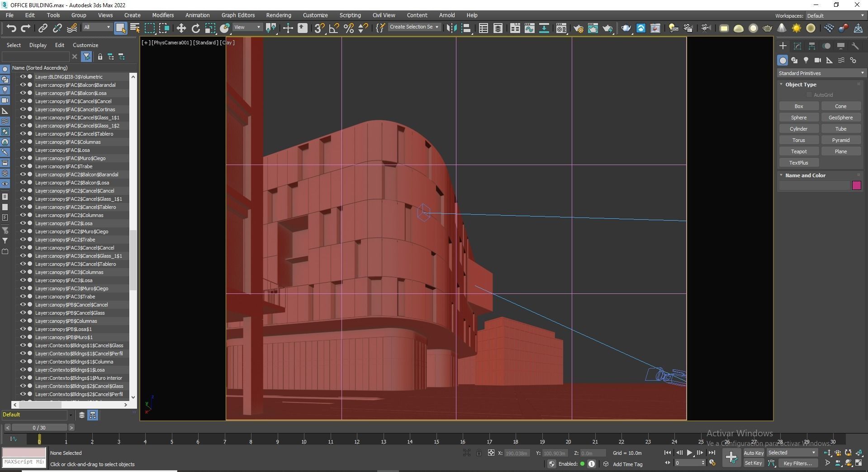Click the TextPlus button

click(x=798, y=163)
